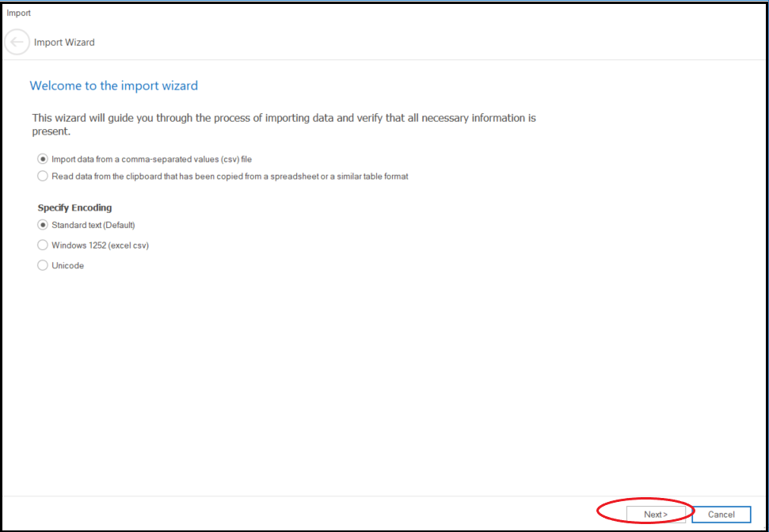Select Standard text (Default) encoding radio button
The image size is (769, 532).
43,225
